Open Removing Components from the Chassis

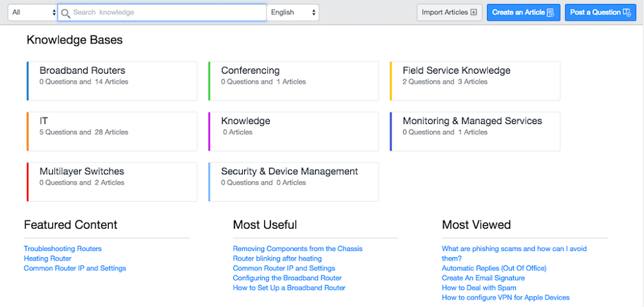point(298,248)
